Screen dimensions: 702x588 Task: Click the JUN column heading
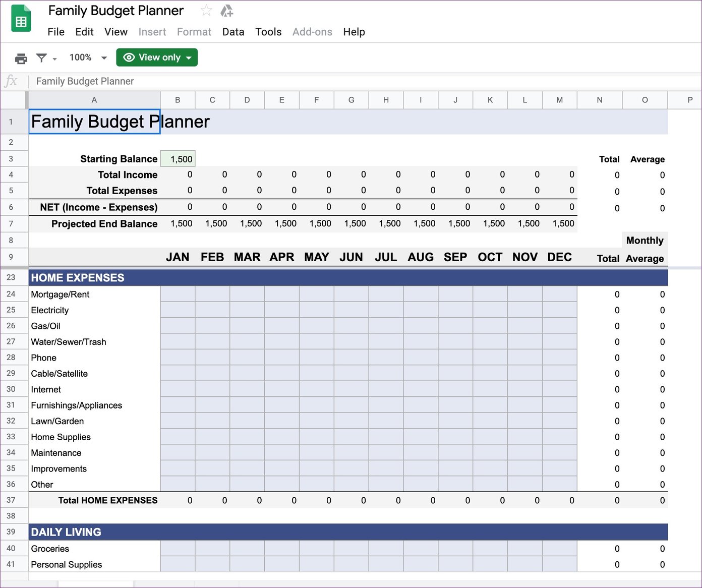tap(351, 257)
